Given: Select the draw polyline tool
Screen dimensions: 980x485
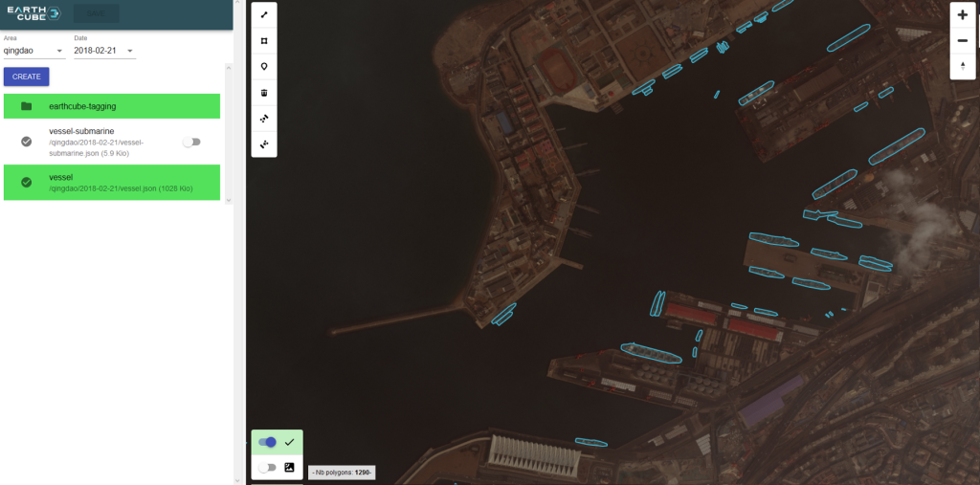Looking at the screenshot, I should (x=264, y=15).
